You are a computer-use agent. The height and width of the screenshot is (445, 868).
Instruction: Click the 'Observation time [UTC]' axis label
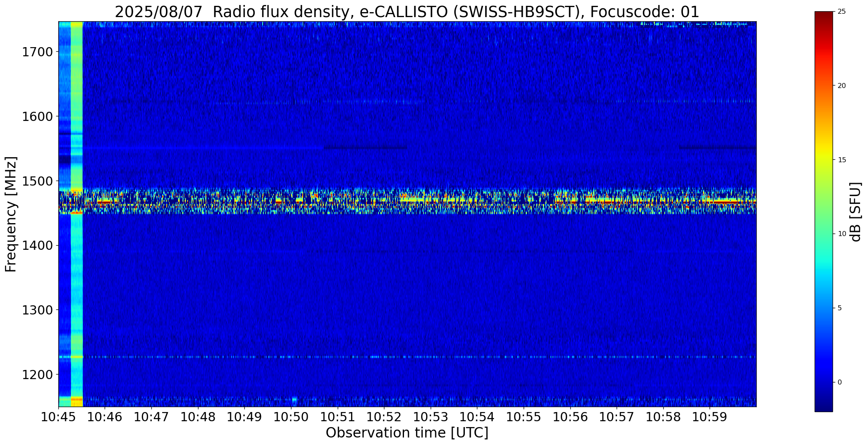click(407, 433)
